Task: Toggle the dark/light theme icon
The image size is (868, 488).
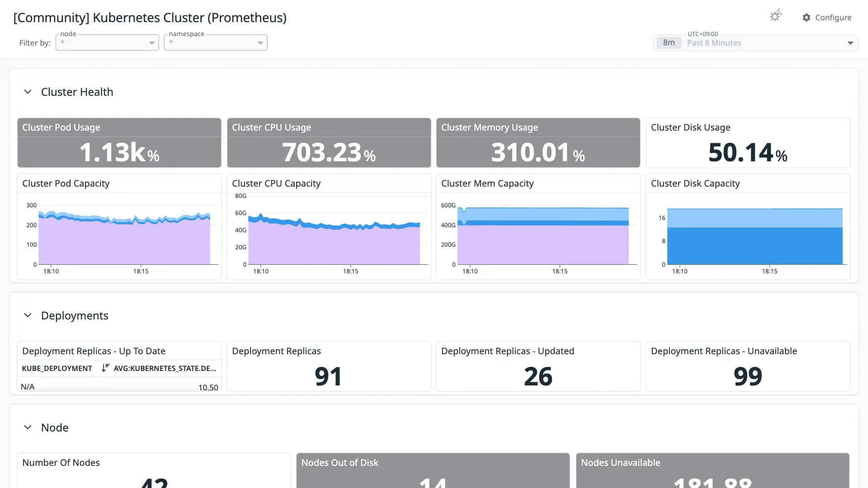Action: 776,16
